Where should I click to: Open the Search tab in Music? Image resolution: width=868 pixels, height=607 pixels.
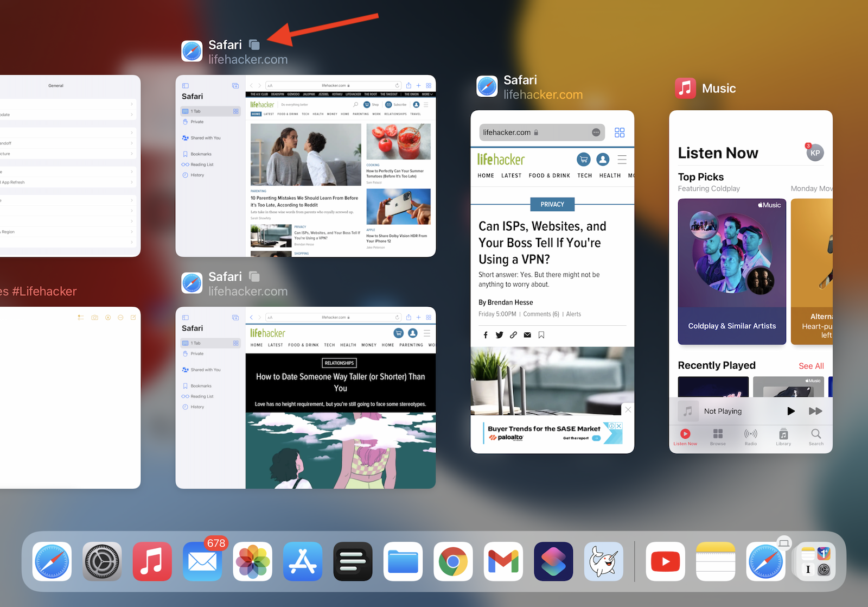pos(816,437)
